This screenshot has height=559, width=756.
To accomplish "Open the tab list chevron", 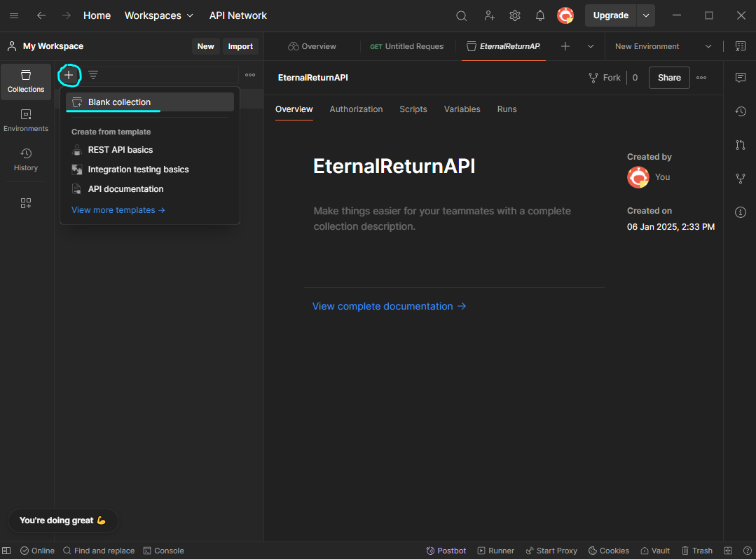I will click(x=590, y=46).
